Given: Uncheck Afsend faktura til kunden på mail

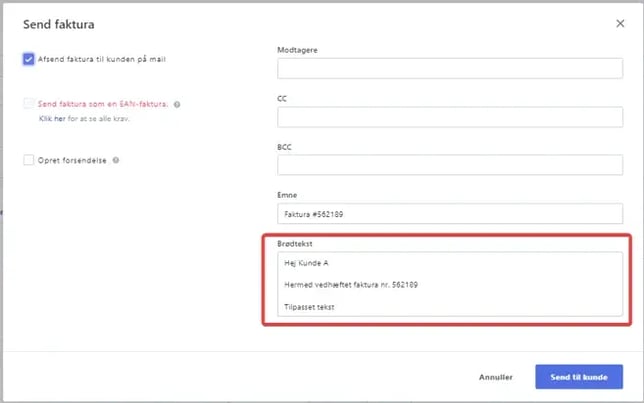Looking at the screenshot, I should click(28, 59).
